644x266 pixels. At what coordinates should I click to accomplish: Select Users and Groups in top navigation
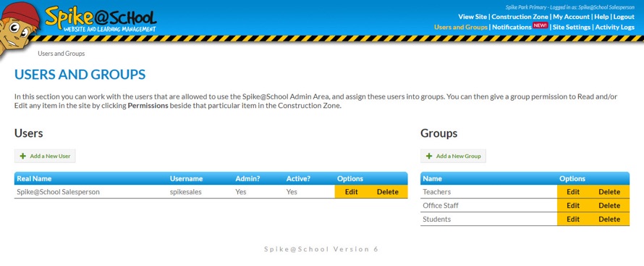(x=461, y=27)
